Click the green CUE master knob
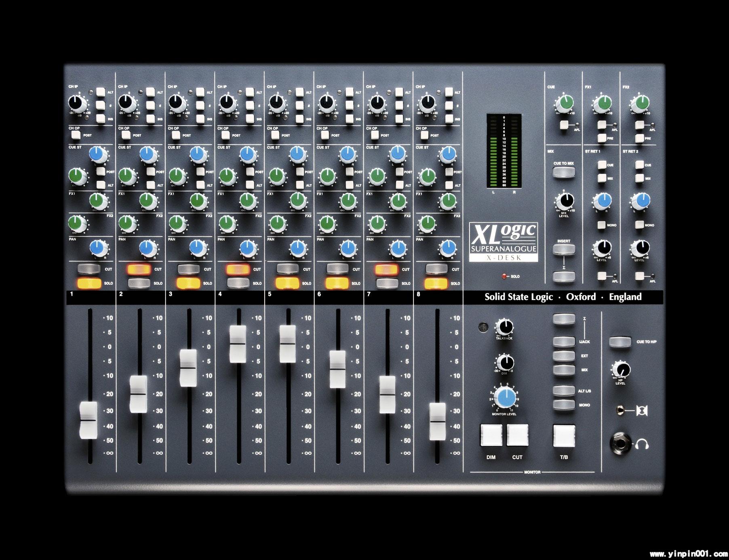Image resolution: width=729 pixels, height=560 pixels. (564, 103)
